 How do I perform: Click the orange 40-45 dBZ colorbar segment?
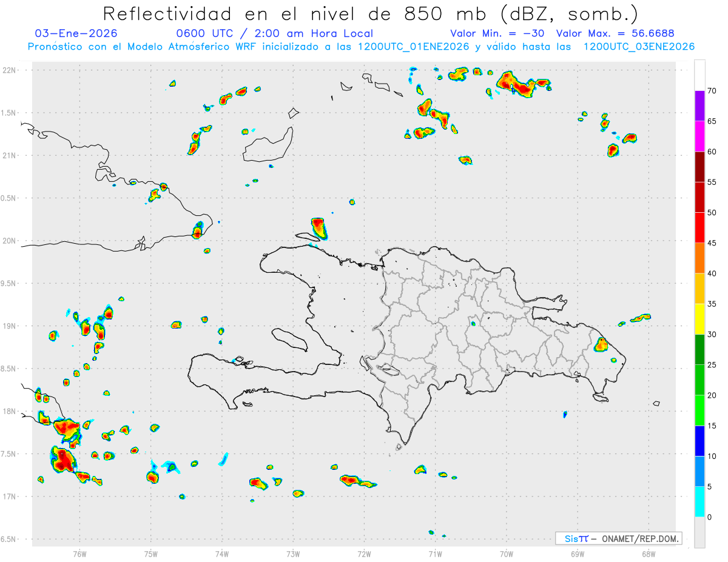pyautogui.click(x=699, y=258)
